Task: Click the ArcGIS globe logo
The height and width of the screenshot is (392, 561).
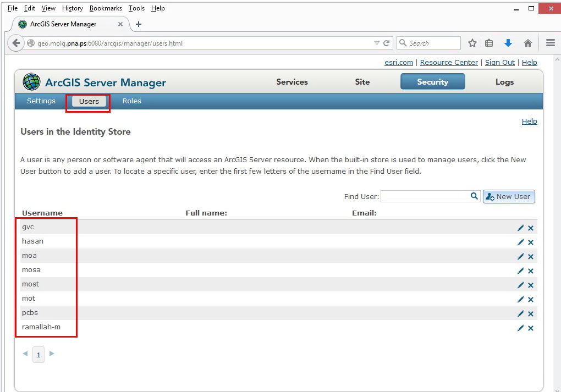Action: point(31,82)
